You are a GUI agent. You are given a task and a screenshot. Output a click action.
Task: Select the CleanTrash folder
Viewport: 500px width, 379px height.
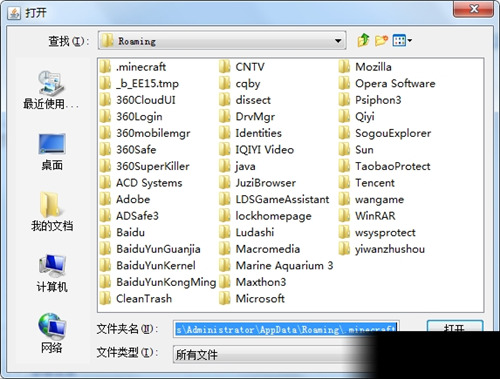[136, 299]
